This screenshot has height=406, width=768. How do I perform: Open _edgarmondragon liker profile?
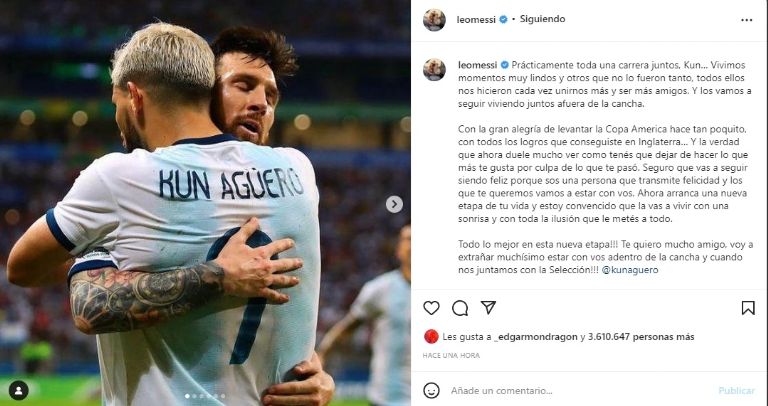(x=535, y=337)
